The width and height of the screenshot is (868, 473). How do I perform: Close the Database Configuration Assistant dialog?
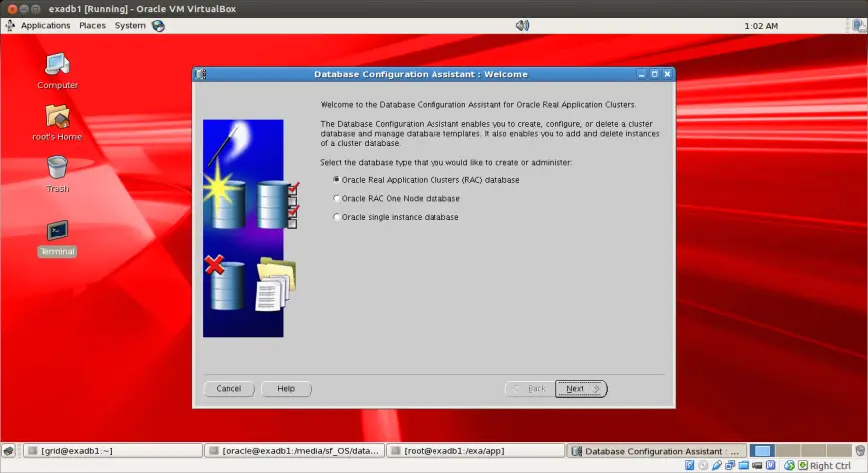pyautogui.click(x=667, y=74)
